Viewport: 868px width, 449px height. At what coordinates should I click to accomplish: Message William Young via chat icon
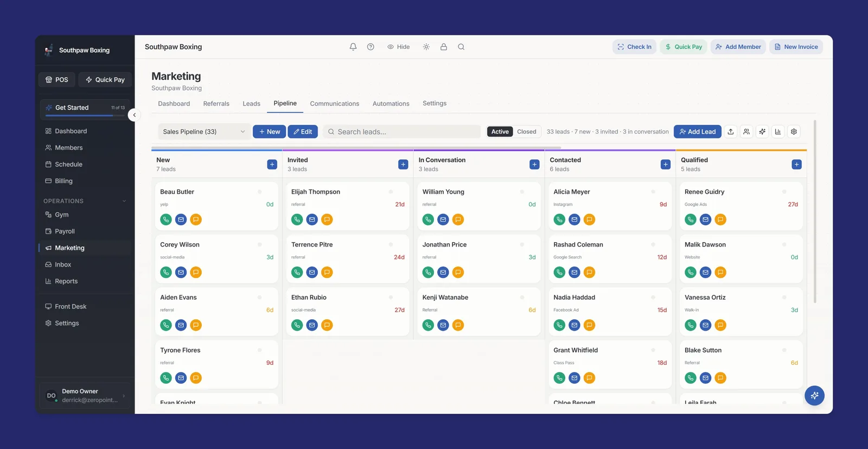(458, 219)
